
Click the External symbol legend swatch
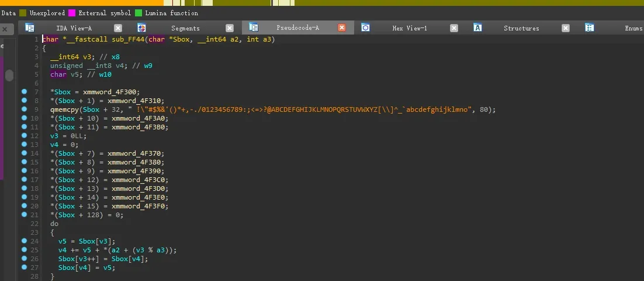tap(72, 13)
